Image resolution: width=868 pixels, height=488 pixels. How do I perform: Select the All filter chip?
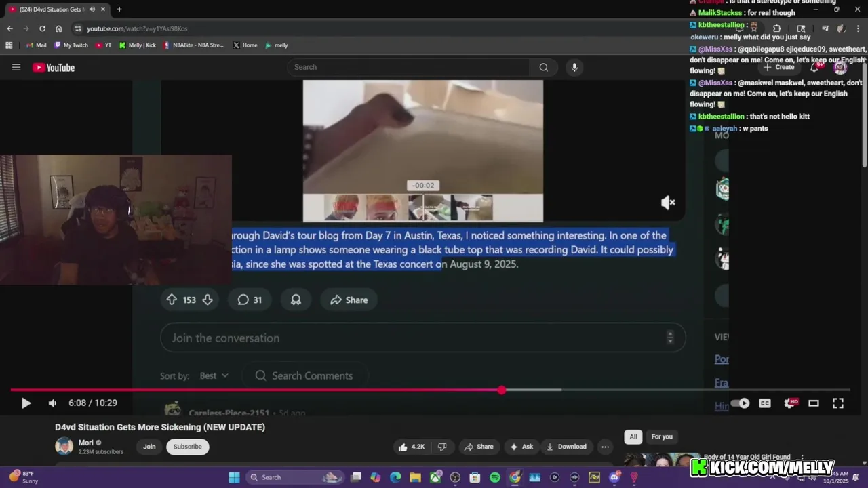coord(633,436)
